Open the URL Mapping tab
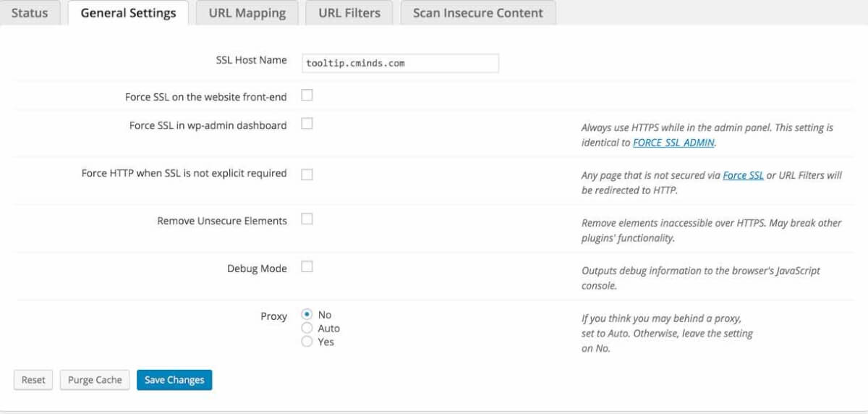The image size is (868, 414). click(x=247, y=13)
